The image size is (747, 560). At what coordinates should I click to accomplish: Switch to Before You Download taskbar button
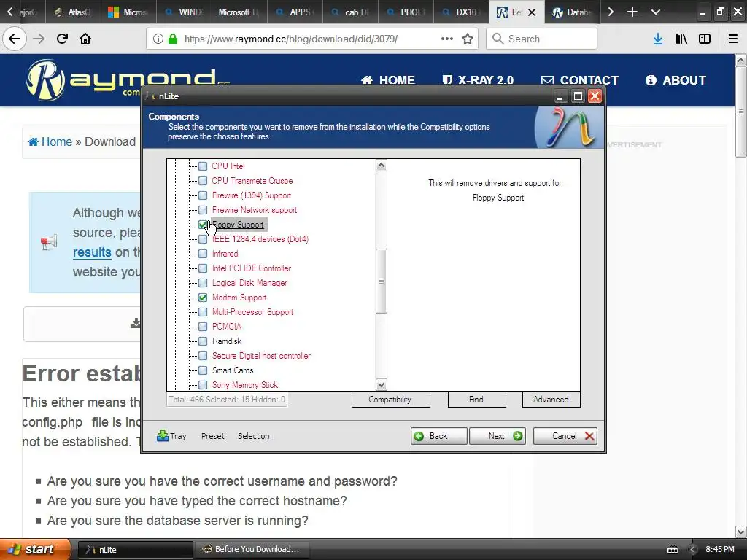[x=252, y=550]
